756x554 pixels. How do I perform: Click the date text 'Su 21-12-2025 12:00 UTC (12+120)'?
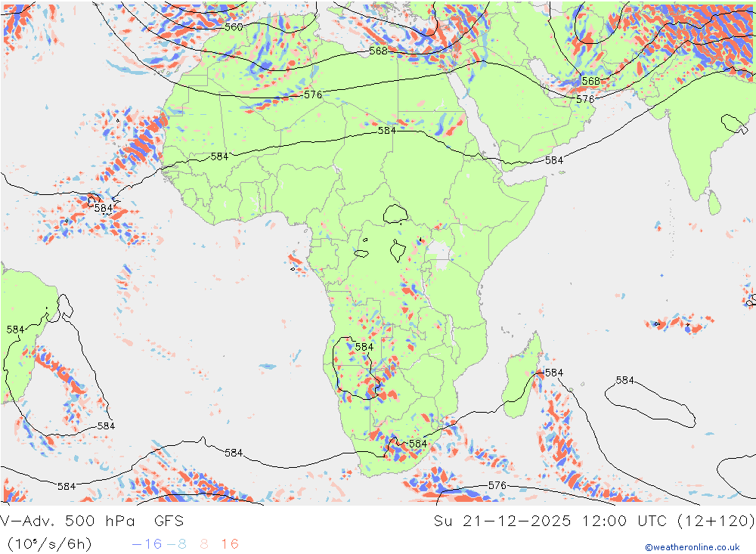point(594,522)
